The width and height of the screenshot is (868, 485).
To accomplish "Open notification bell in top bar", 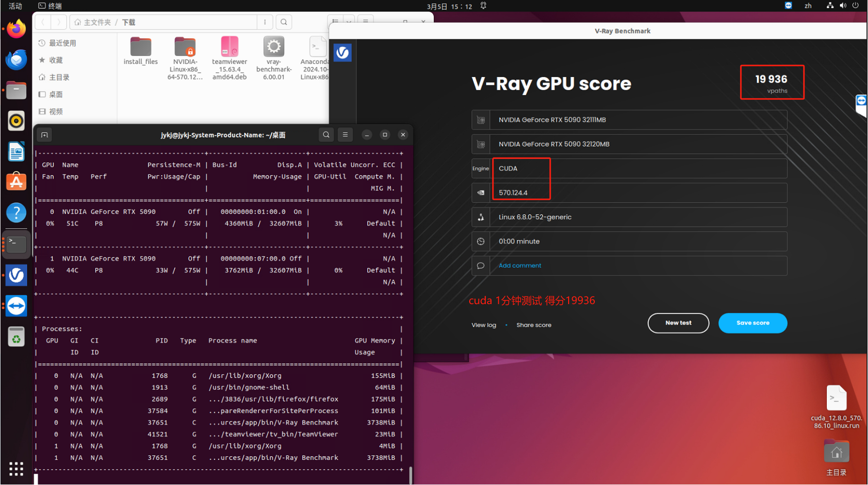I will [x=483, y=6].
